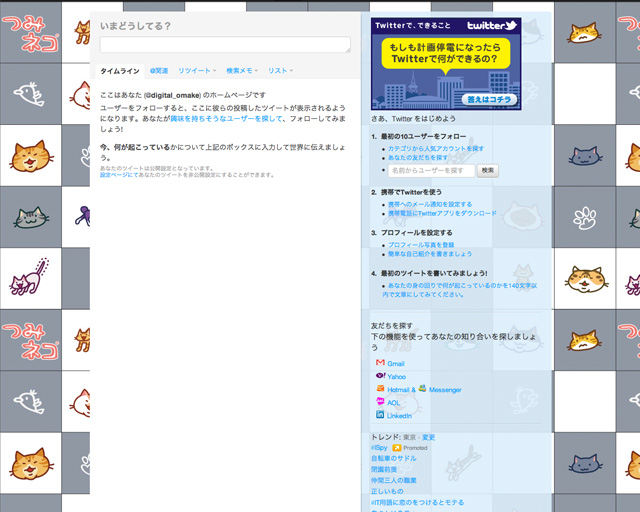The width and height of the screenshot is (640, 512).
Task: Open 簡単な自己紹介を書きましょう link
Action: click(x=430, y=254)
